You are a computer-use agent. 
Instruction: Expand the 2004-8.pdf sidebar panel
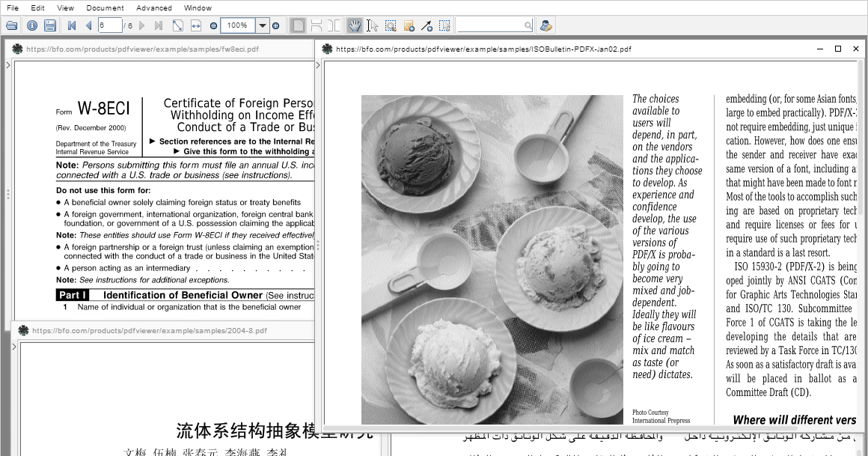point(13,347)
